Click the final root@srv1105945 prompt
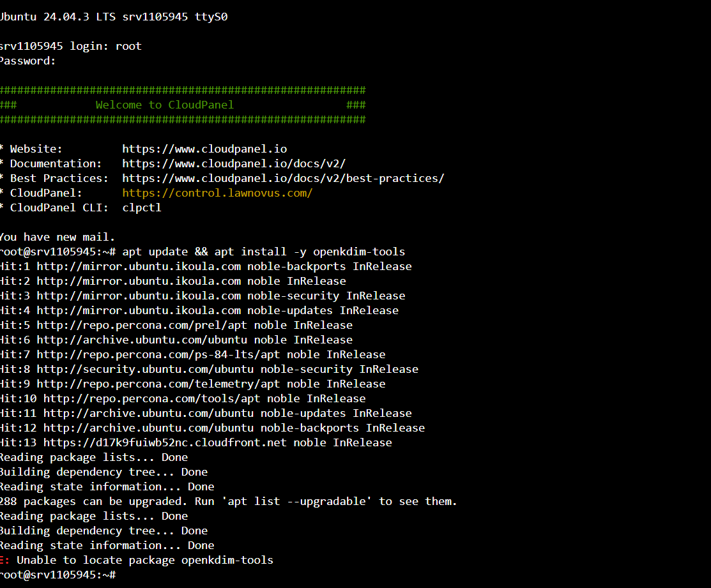711x588 pixels. tap(57, 575)
